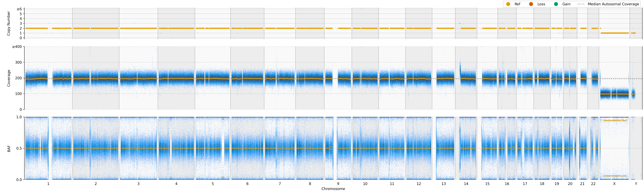Click the chromosome 1 tick label
The width and height of the screenshot is (644, 196).
[x=48, y=184]
